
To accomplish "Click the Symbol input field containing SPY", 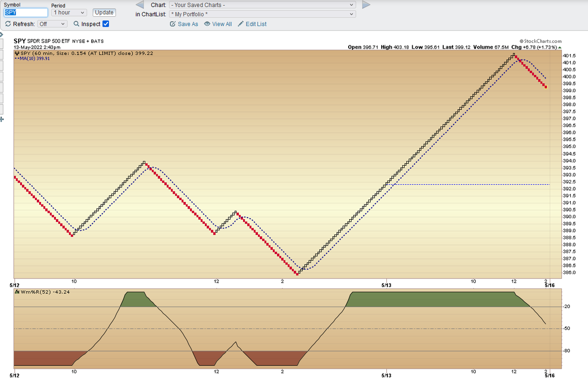I will click(26, 12).
